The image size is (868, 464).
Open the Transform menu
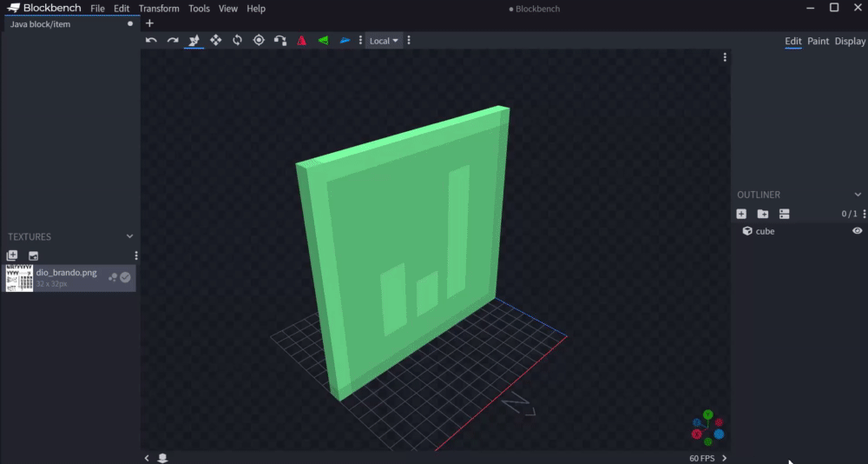pyautogui.click(x=159, y=9)
